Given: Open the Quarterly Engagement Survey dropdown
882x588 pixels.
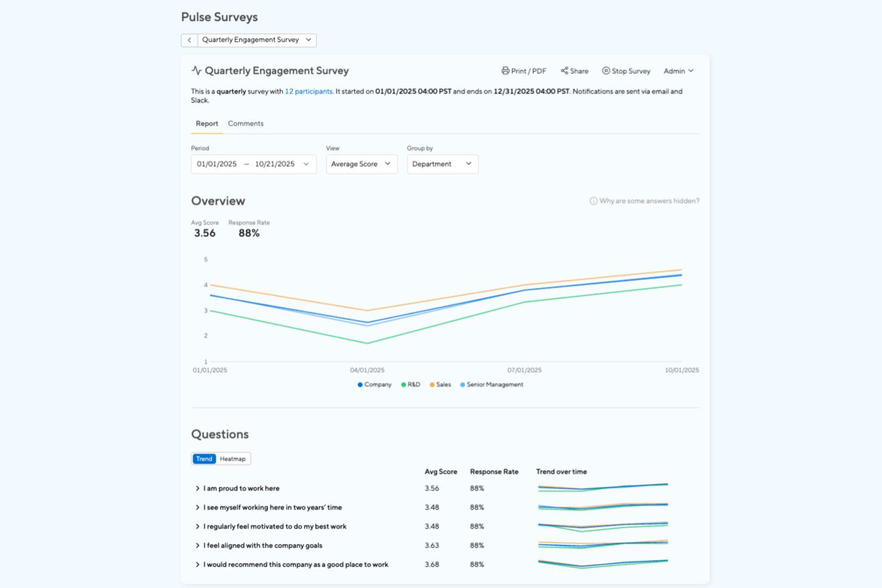Looking at the screenshot, I should pyautogui.click(x=257, y=40).
